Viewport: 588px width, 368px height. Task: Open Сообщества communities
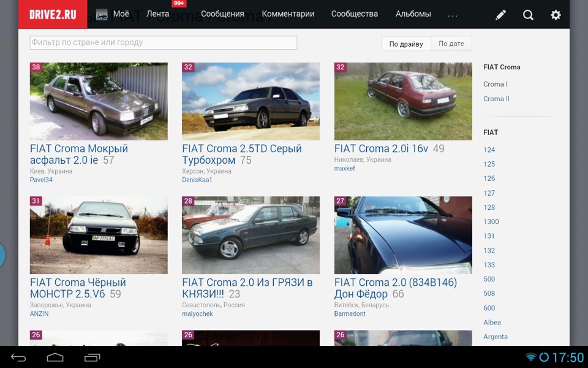(355, 14)
